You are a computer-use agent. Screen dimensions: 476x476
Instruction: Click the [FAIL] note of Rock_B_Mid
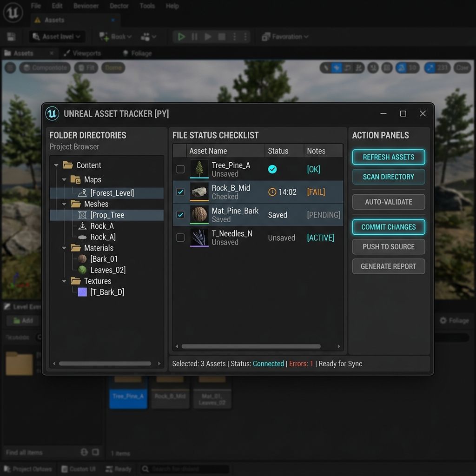click(316, 192)
